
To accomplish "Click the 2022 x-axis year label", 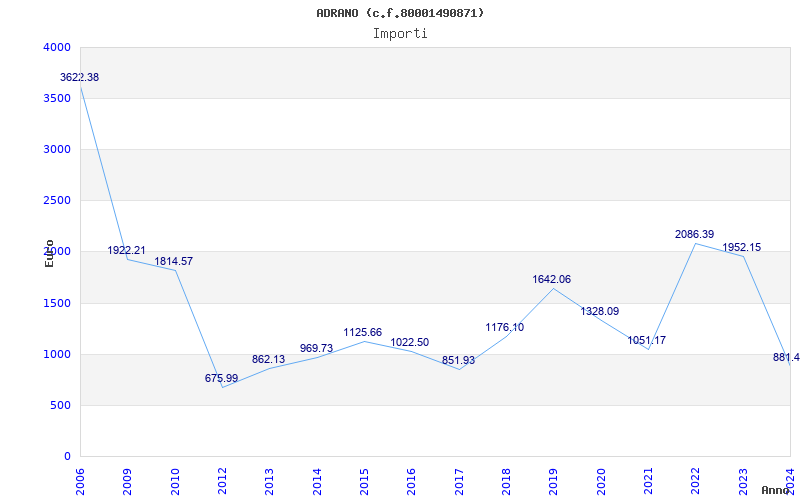I will [695, 482].
